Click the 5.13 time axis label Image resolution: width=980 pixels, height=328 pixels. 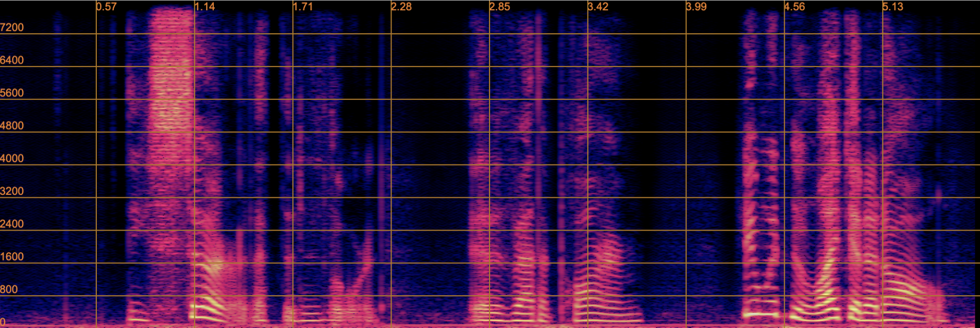click(x=893, y=7)
